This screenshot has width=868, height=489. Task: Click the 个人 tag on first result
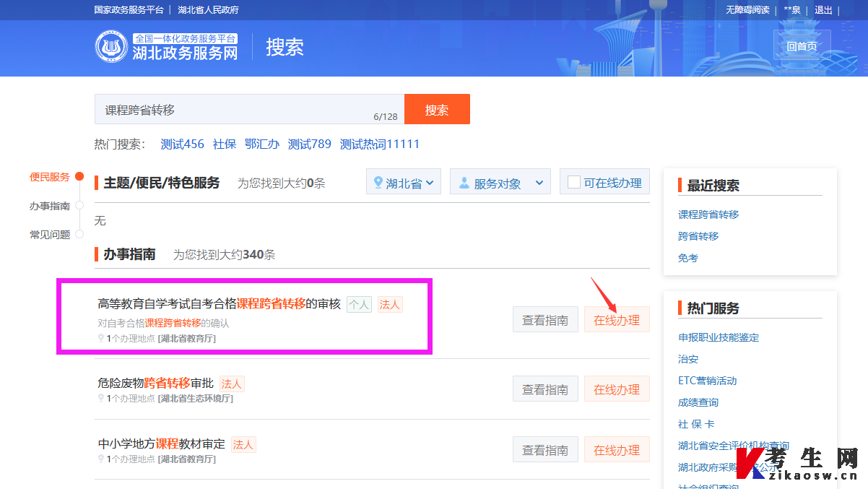359,305
